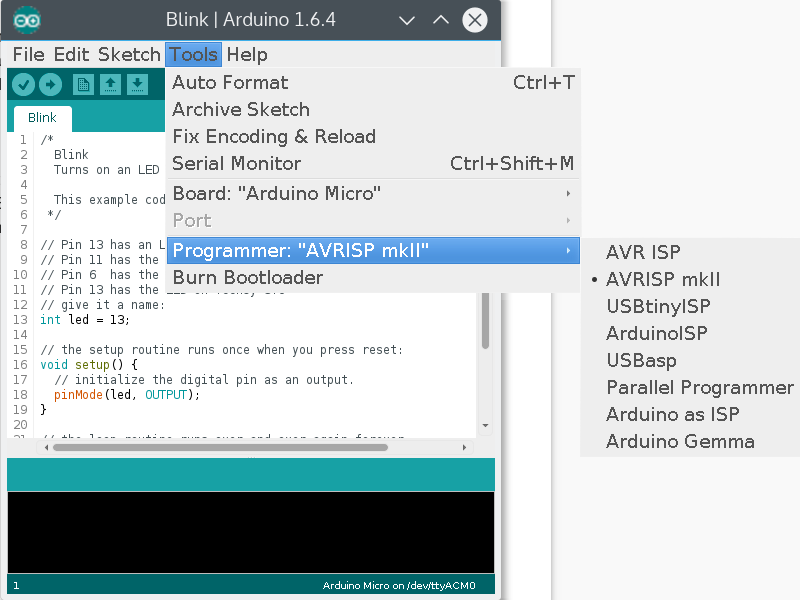Choose Burn Bootloader from Tools menu
The height and width of the screenshot is (600, 800).
(x=373, y=278)
